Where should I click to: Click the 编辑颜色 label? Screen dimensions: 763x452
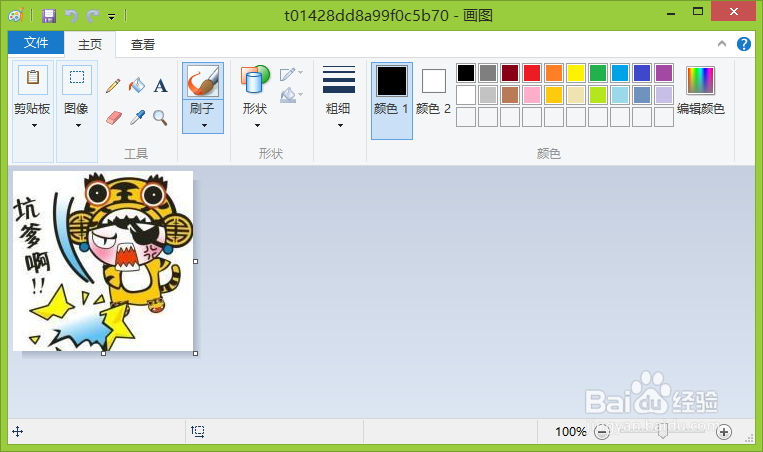(x=701, y=109)
